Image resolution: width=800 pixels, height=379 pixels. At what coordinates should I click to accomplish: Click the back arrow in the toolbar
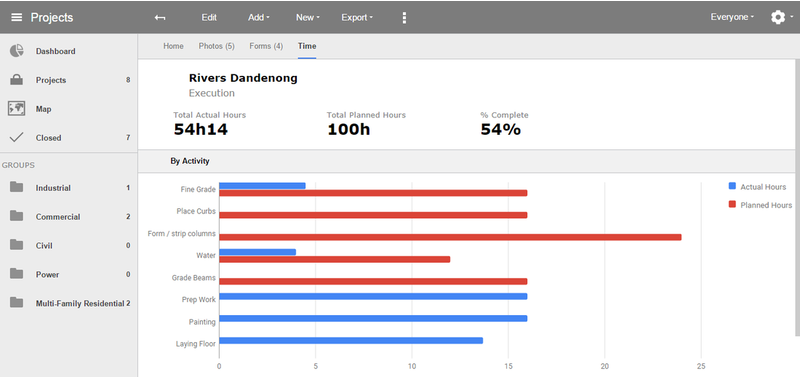tap(160, 17)
